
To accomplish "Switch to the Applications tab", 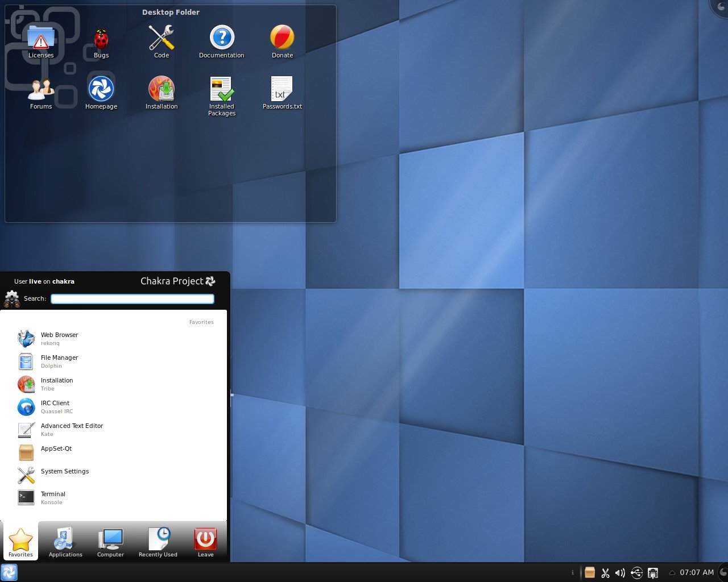I will pos(65,542).
